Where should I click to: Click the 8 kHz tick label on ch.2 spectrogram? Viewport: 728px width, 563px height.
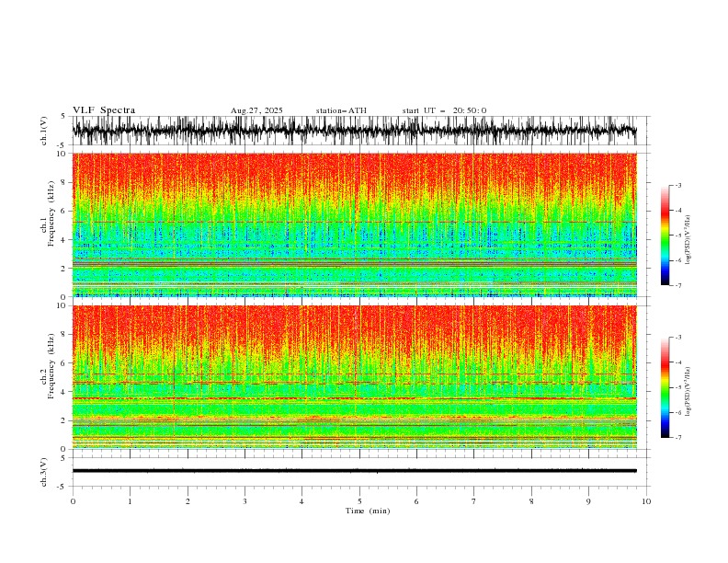63,335
